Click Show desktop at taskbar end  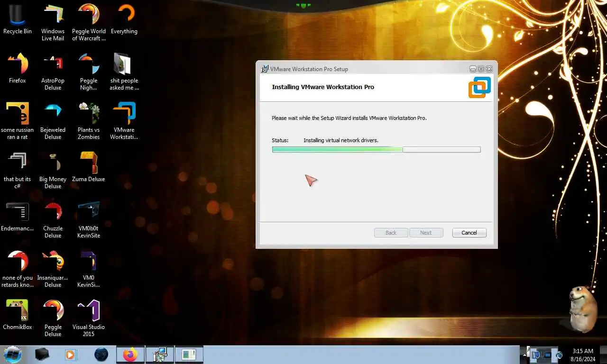click(604, 355)
